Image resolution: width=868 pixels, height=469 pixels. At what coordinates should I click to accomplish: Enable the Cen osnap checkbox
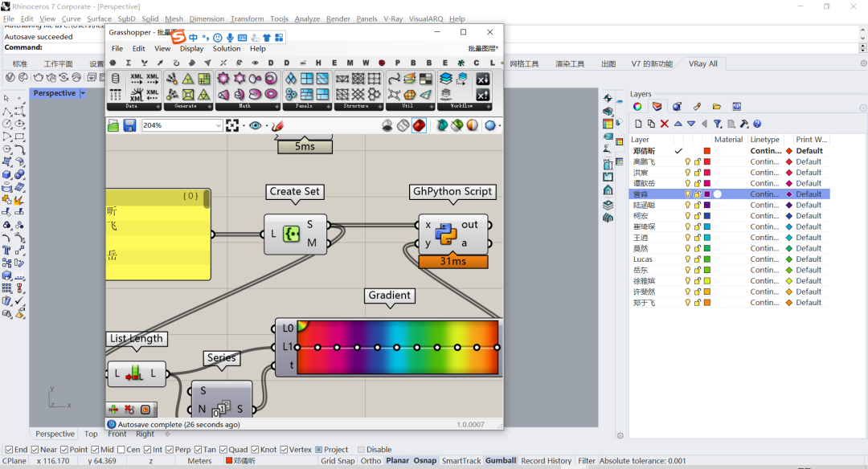click(x=121, y=450)
